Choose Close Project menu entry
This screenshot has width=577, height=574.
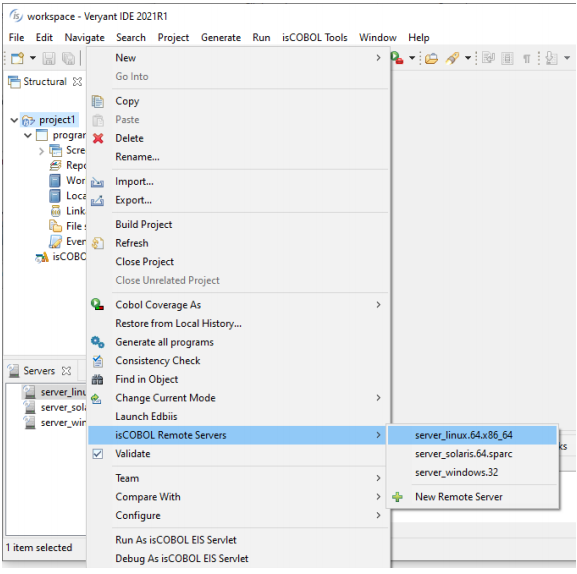238,262
